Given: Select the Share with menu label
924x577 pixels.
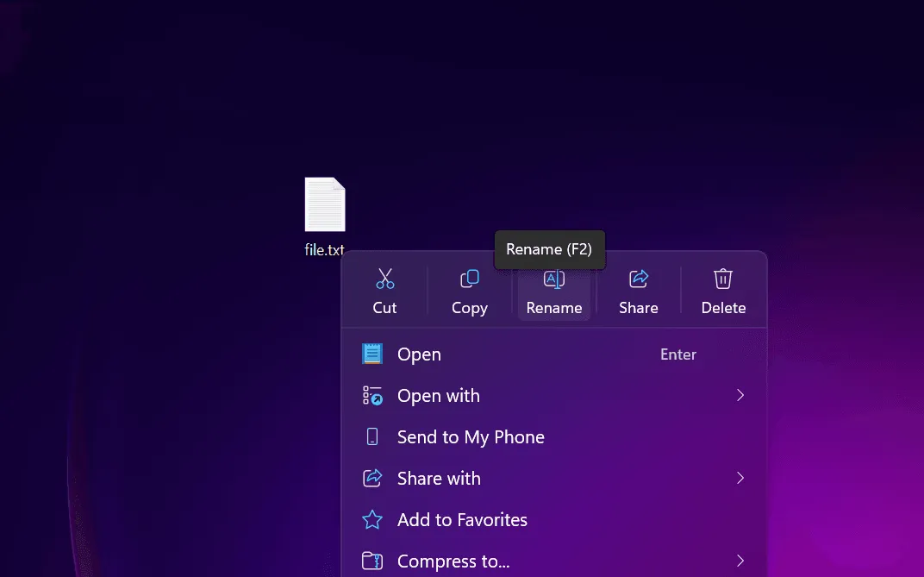Looking at the screenshot, I should (x=439, y=479).
